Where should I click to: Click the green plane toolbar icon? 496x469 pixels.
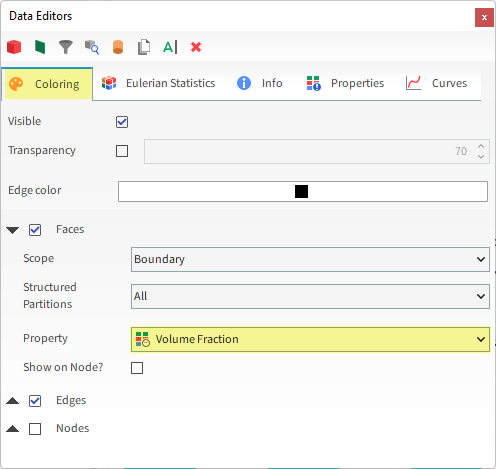point(40,47)
